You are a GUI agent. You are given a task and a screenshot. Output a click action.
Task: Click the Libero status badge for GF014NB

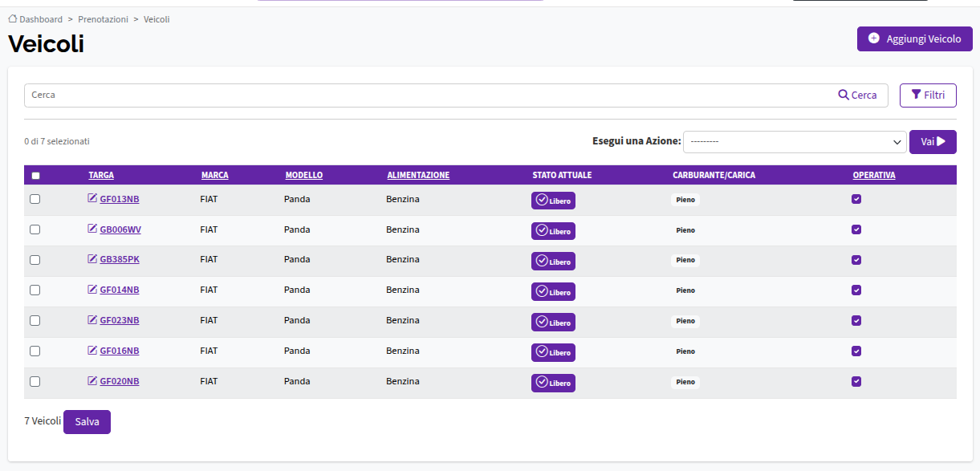tap(553, 292)
